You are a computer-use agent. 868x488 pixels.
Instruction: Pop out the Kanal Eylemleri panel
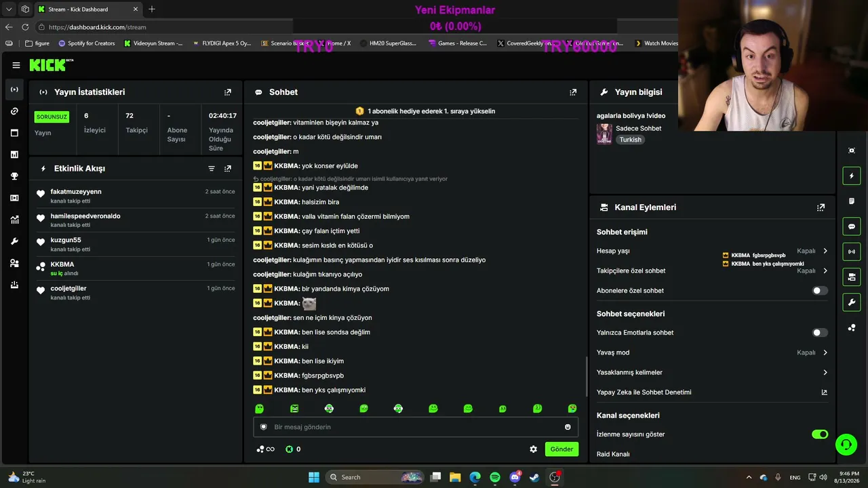(x=821, y=207)
